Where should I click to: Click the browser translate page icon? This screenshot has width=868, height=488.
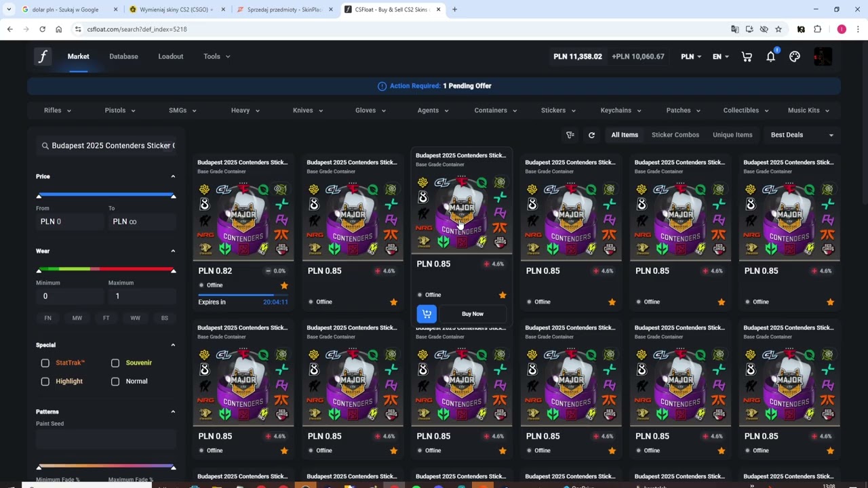tap(735, 29)
